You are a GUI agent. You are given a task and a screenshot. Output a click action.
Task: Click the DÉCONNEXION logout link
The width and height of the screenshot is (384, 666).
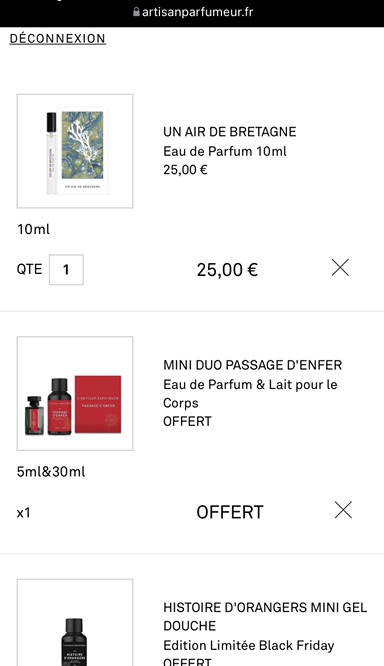pos(58,39)
